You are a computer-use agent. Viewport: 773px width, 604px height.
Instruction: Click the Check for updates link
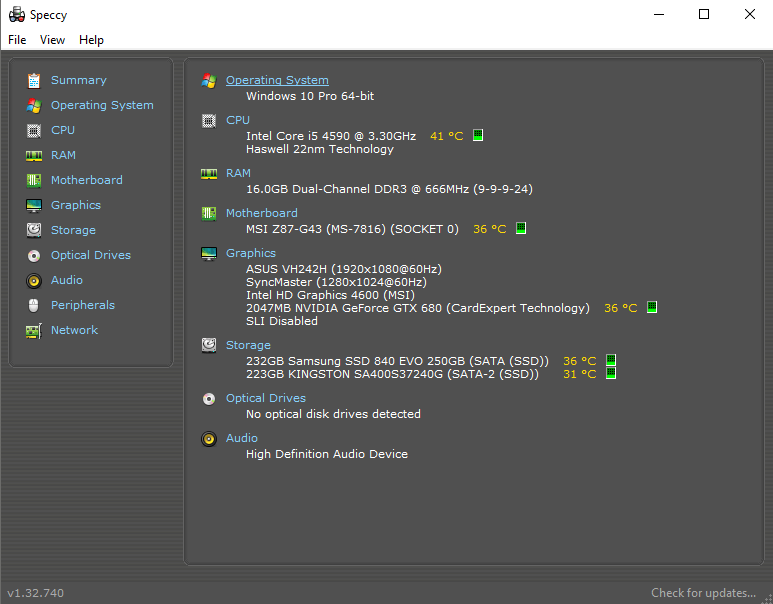(703, 593)
